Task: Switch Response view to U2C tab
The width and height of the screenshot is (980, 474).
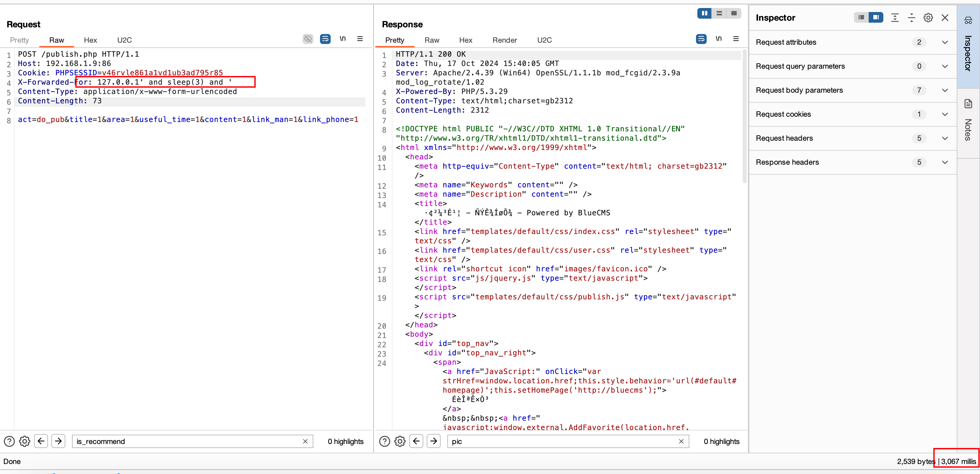Action: [x=544, y=40]
